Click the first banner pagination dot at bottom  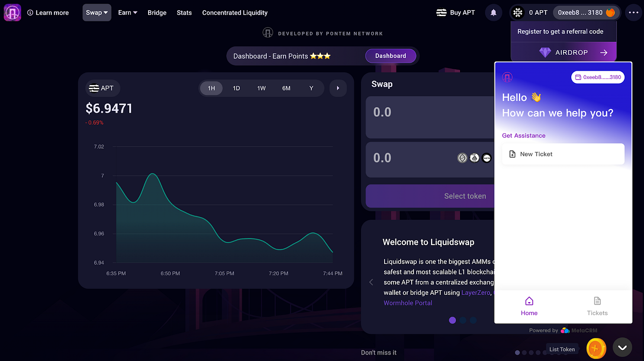coord(517,353)
